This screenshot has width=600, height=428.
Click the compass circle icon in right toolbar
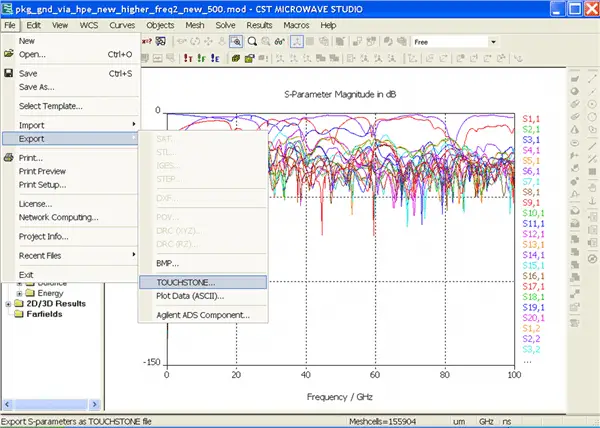pyautogui.click(x=592, y=259)
